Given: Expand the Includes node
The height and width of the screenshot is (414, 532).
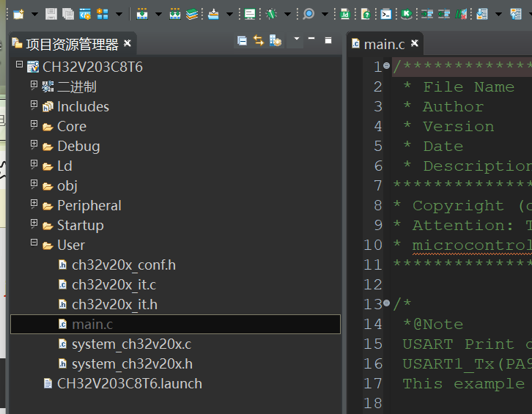Looking at the screenshot, I should (34, 106).
